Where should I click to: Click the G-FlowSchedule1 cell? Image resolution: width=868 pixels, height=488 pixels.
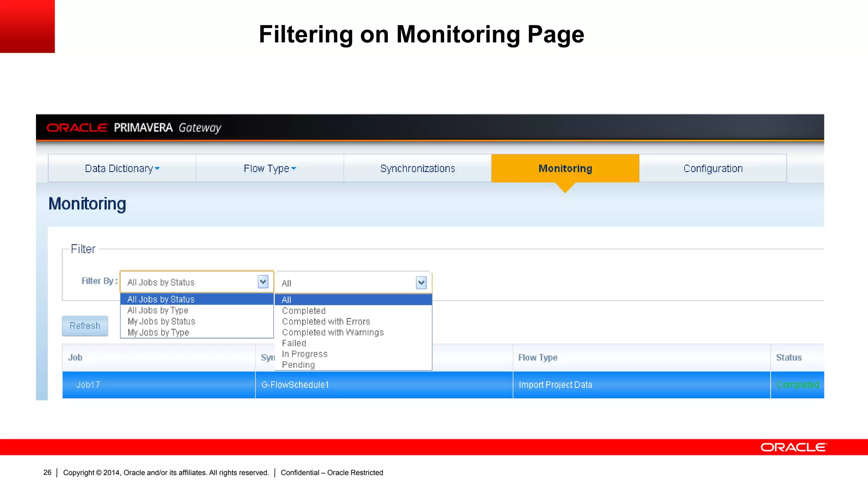(x=384, y=385)
